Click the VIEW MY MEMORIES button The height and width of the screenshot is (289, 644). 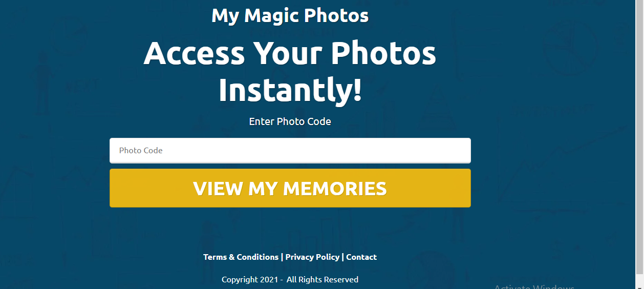click(x=290, y=188)
